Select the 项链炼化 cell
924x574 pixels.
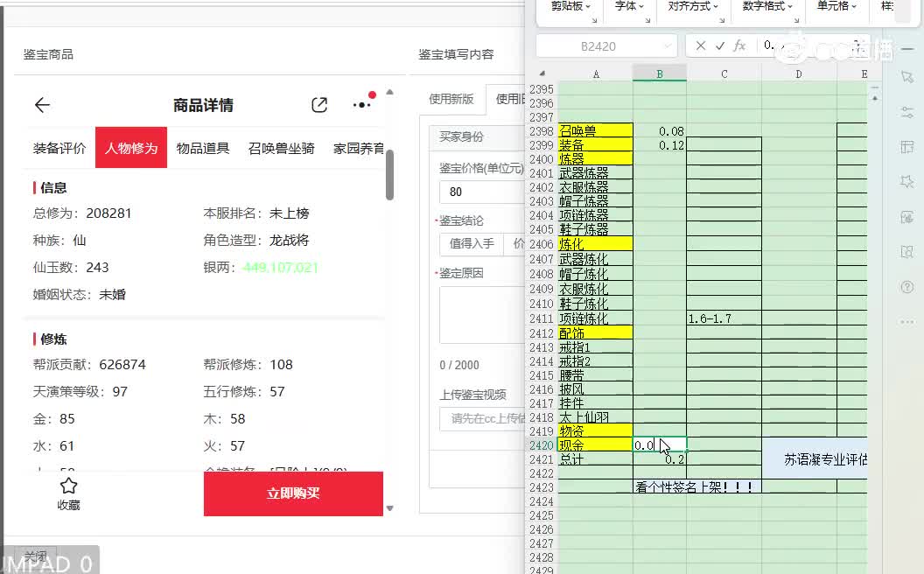(596, 318)
